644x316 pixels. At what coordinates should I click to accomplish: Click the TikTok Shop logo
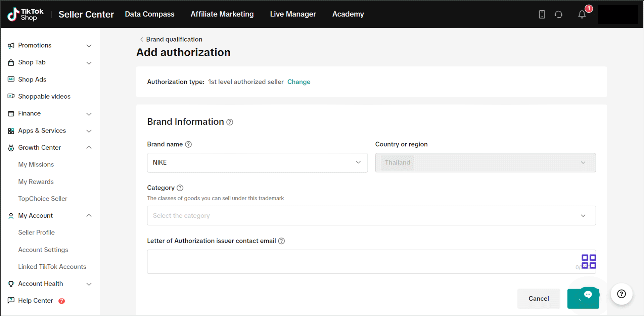[x=26, y=14]
